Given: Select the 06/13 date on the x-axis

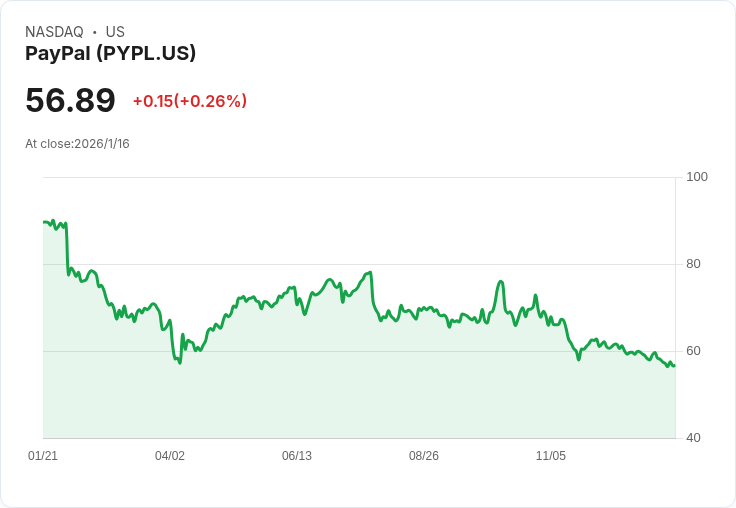Looking at the screenshot, I should 297,456.
